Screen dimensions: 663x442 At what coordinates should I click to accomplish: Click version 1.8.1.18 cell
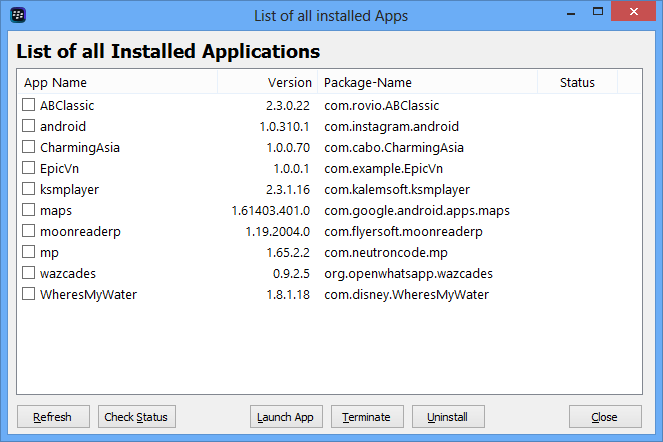tap(288, 294)
